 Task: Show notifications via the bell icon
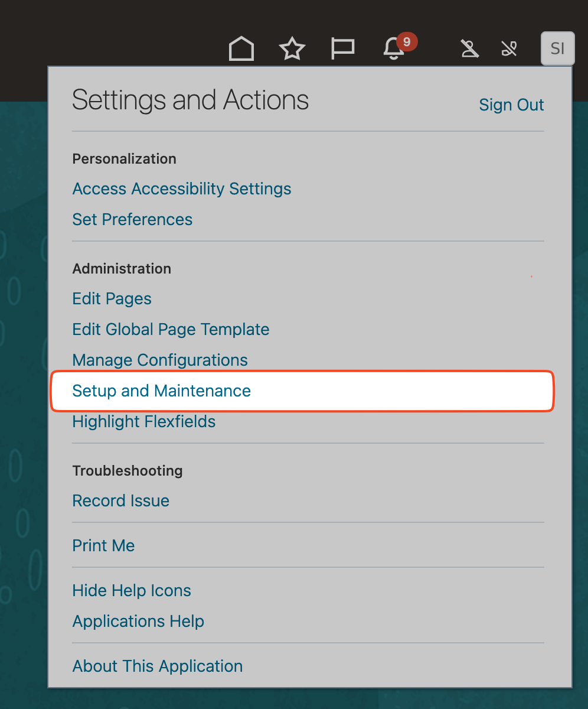tap(394, 48)
